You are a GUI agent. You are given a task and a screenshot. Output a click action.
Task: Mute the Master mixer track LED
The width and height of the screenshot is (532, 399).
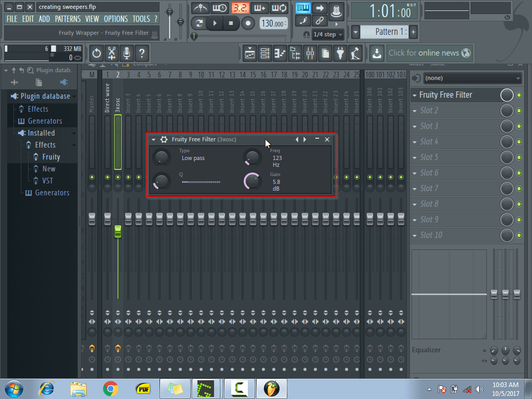coord(92,177)
